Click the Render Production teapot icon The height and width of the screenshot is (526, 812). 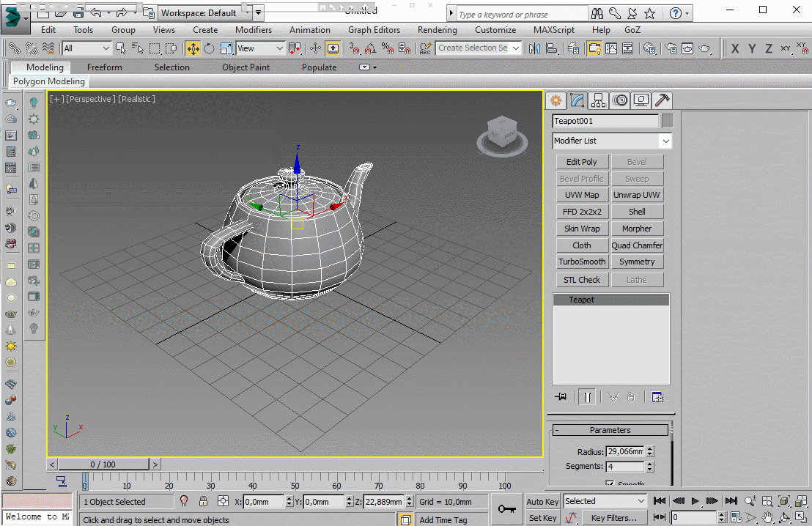point(705,48)
